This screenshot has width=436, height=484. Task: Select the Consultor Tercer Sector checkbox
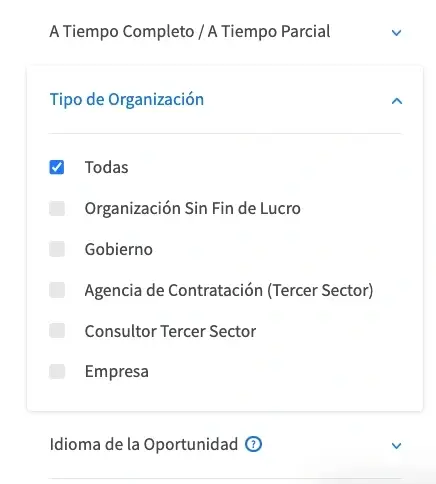pos(57,331)
